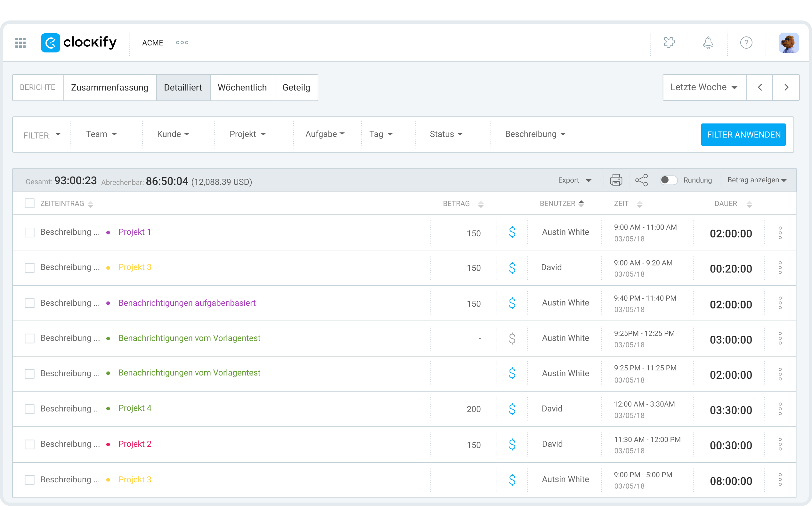Open the Letzte Woche date range dropdown
The height and width of the screenshot is (506, 812).
pos(704,87)
